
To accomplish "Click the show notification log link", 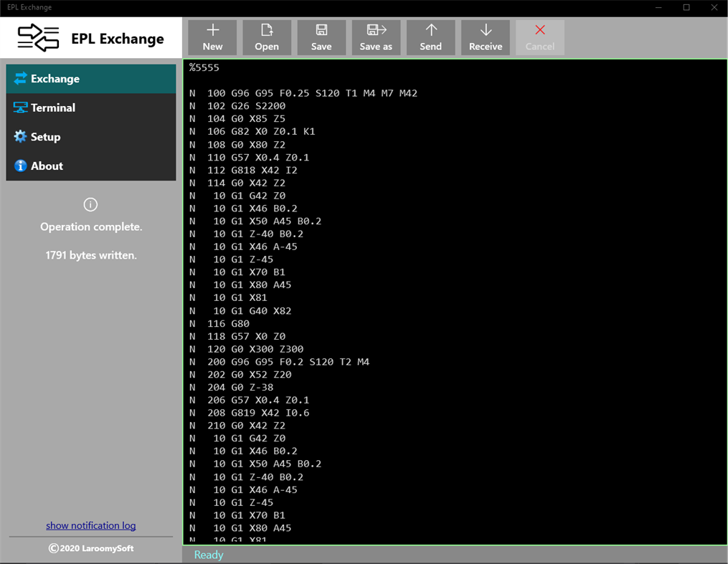I will (90, 525).
